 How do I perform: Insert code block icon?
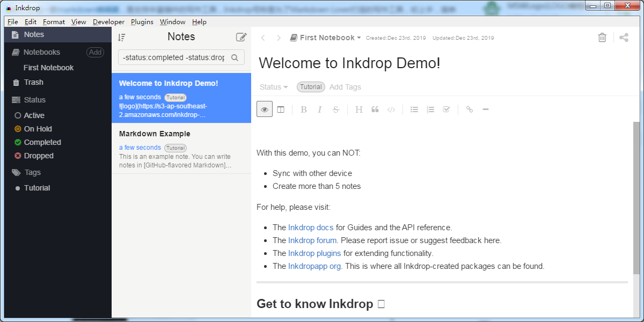391,109
